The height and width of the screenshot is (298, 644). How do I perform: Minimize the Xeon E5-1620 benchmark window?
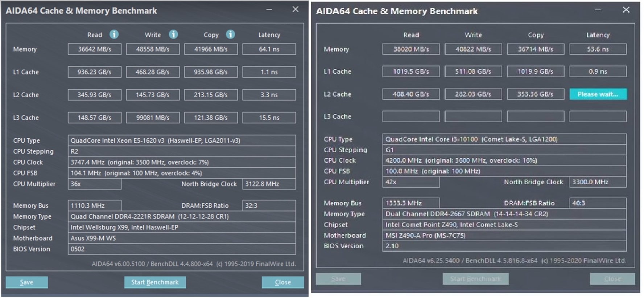pos(269,10)
